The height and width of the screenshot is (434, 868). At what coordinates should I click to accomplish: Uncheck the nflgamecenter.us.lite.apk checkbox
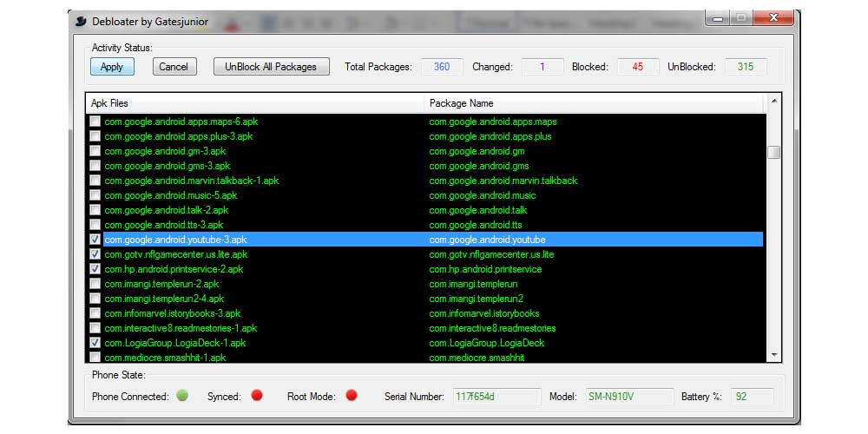pyautogui.click(x=95, y=254)
